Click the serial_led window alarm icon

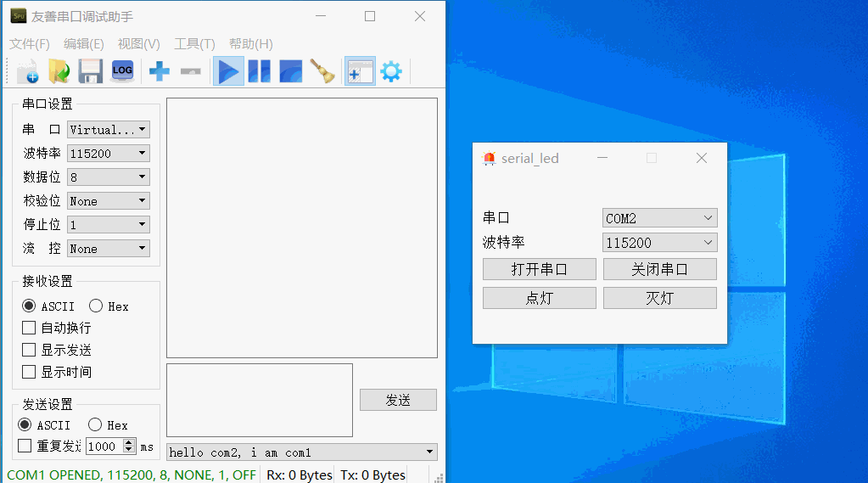click(x=490, y=159)
